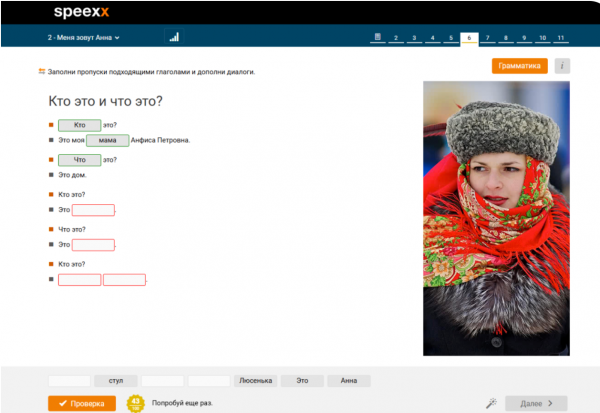Screen dimensions: 600x413
Task: Click the info 'i' icon button
Action: tap(562, 66)
